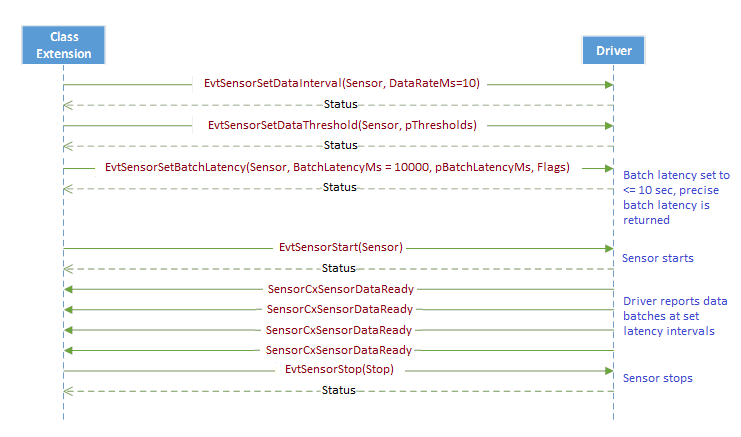Select the 'Driver reports data batches' note

(675, 316)
